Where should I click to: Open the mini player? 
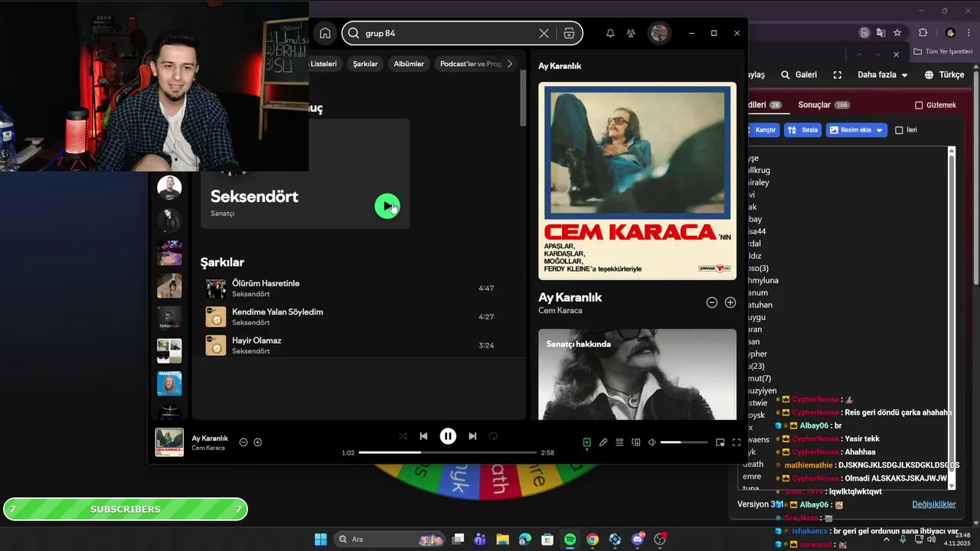point(720,442)
